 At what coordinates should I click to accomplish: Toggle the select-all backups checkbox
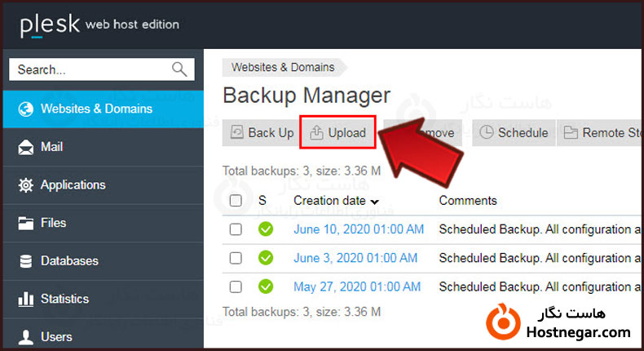coord(236,201)
